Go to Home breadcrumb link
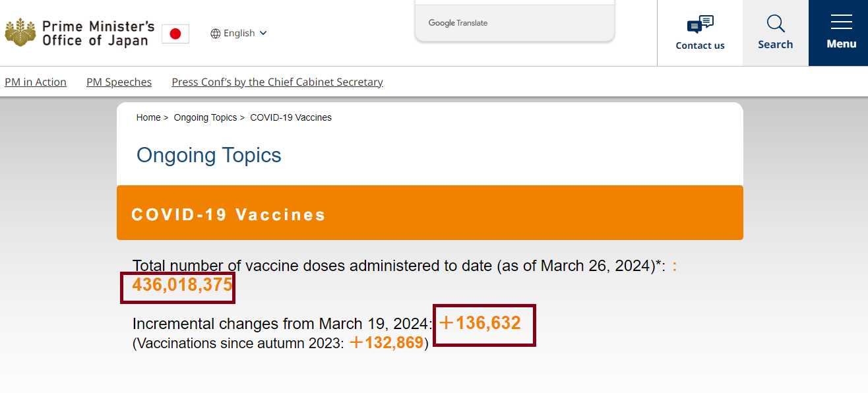Screen dimensions: 868x393 point(148,117)
